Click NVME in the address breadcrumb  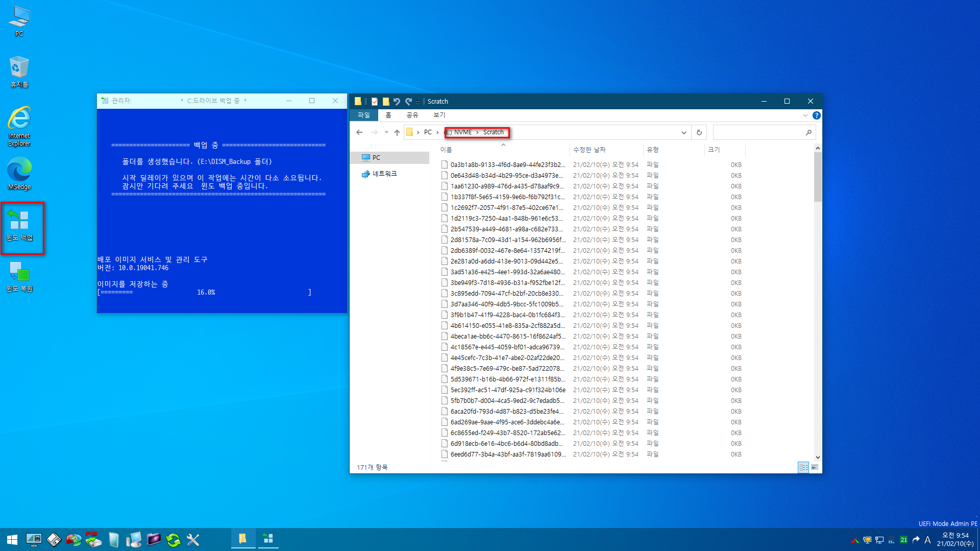462,132
